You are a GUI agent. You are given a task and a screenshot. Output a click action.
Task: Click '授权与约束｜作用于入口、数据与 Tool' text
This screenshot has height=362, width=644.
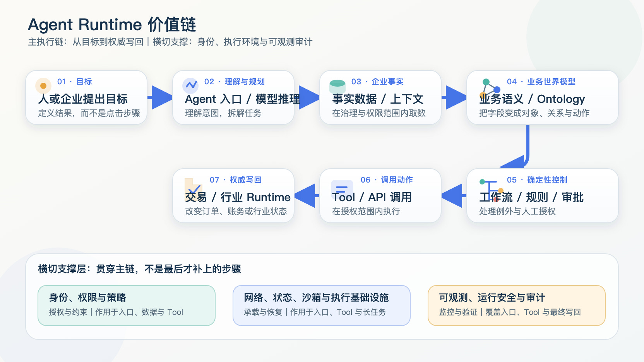116,312
